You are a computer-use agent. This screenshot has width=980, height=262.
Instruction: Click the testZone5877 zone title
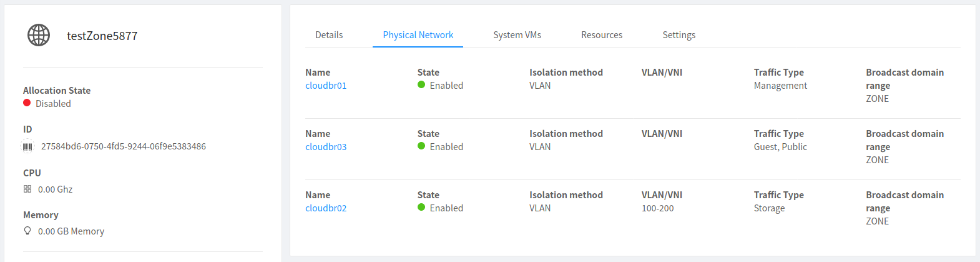click(x=102, y=36)
